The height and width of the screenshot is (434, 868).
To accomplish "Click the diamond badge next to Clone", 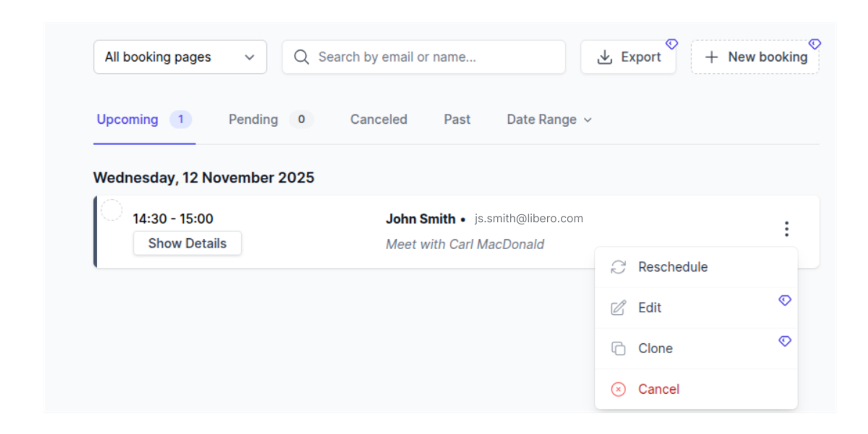I will click(x=785, y=341).
